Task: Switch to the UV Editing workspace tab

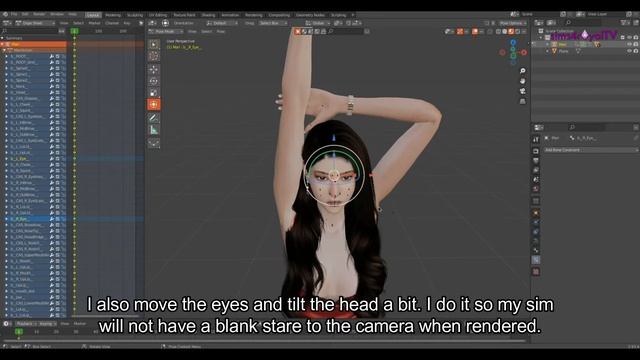Action: [x=158, y=15]
